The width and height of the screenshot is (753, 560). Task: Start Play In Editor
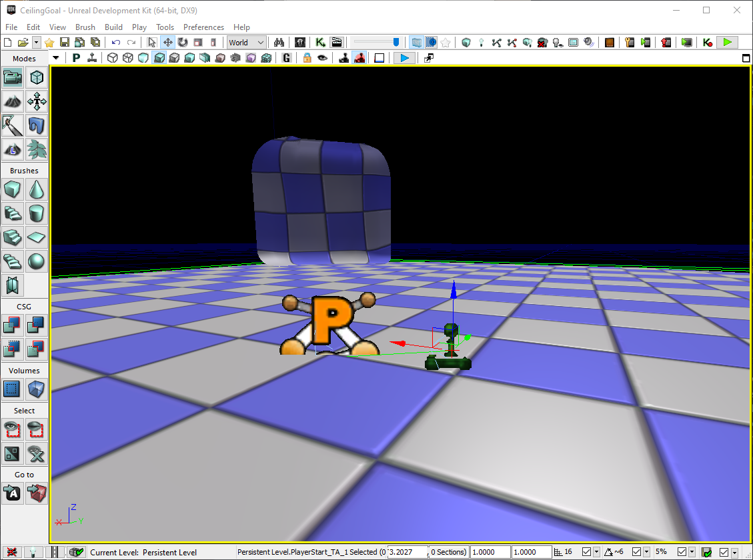click(x=727, y=41)
